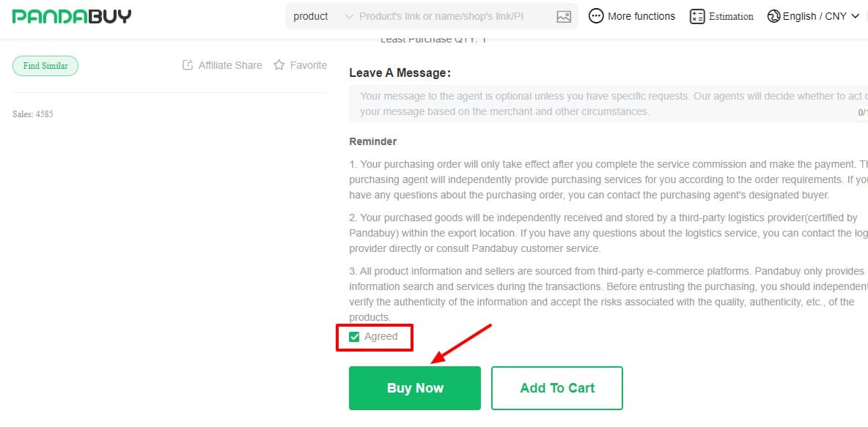Expand the chevron beside English / CNY
Screen dimensions: 868x427
pos(855,16)
